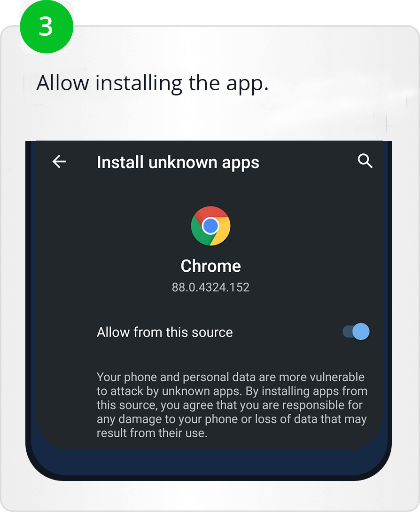Click the Chrome app name text

pos(211,266)
